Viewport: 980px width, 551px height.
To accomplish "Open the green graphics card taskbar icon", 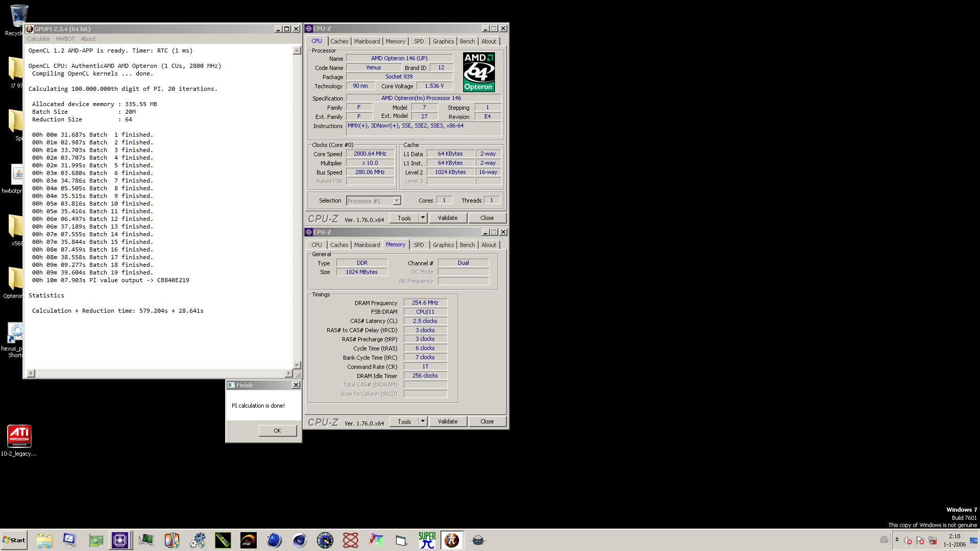I will coord(95,540).
